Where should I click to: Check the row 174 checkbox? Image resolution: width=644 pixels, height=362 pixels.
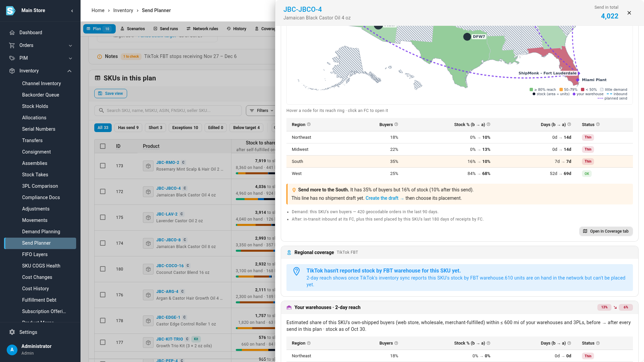click(x=103, y=243)
